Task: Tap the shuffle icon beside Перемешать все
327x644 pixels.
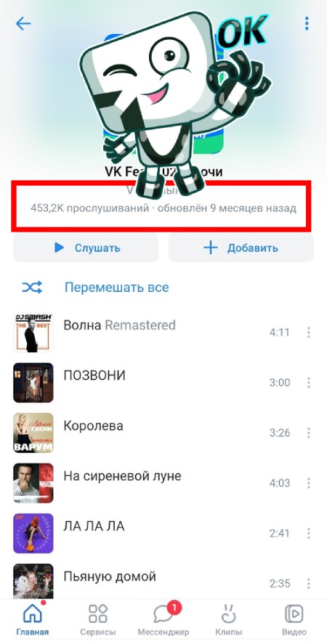Action: [32, 288]
